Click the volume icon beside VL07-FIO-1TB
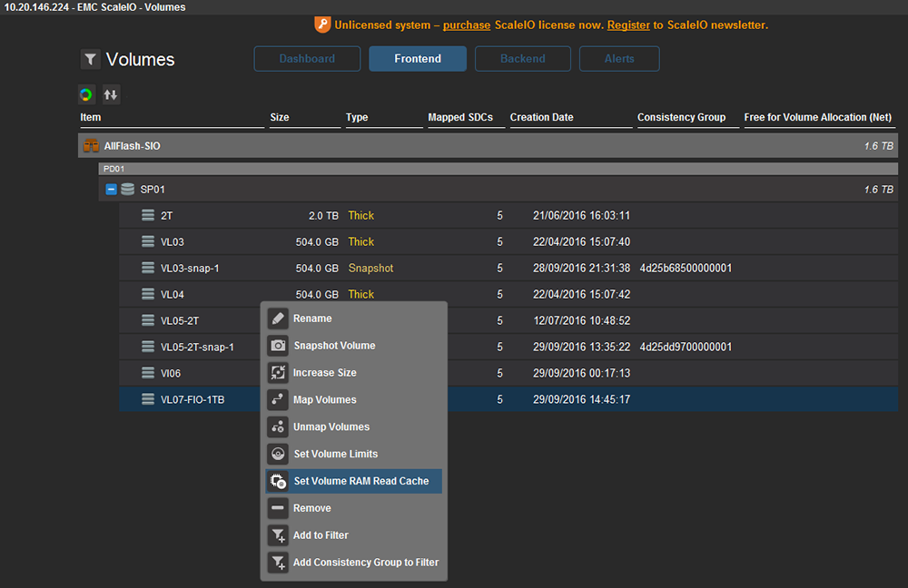The height and width of the screenshot is (588, 908). coord(148,399)
